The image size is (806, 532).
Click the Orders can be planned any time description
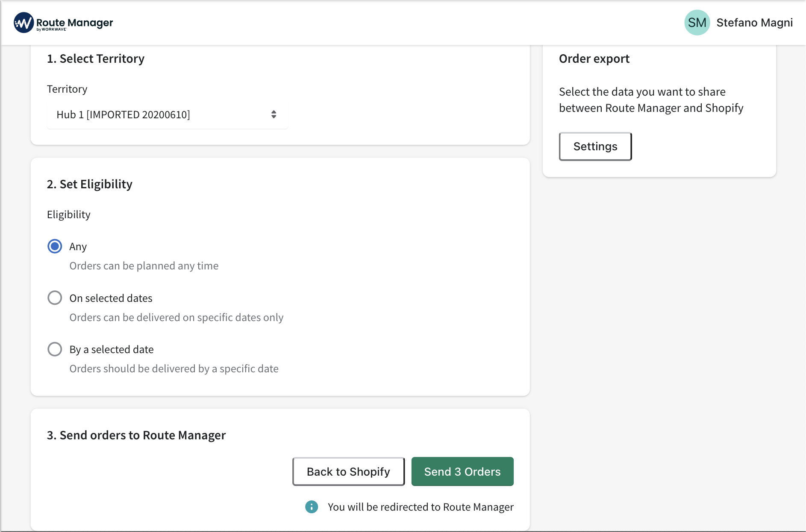point(144,266)
